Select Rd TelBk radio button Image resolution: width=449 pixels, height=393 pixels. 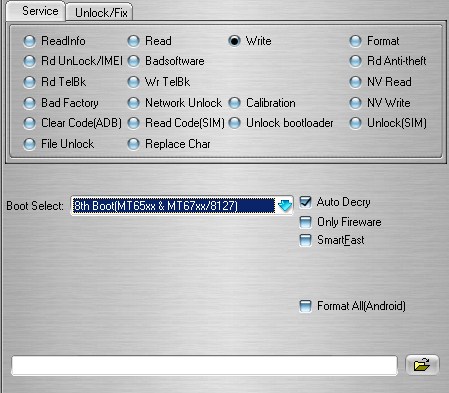pyautogui.click(x=29, y=82)
